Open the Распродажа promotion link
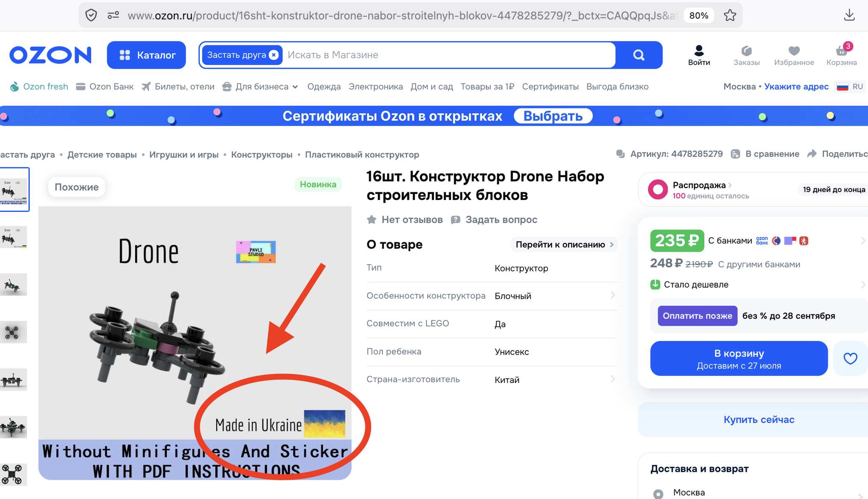The height and width of the screenshot is (499, 868). pyautogui.click(x=702, y=185)
